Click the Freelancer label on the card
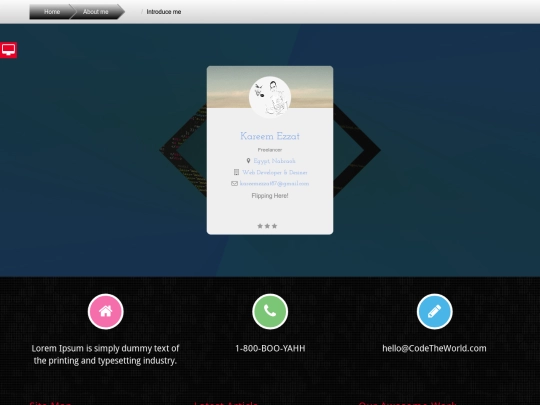The width and height of the screenshot is (540, 405). click(270, 150)
